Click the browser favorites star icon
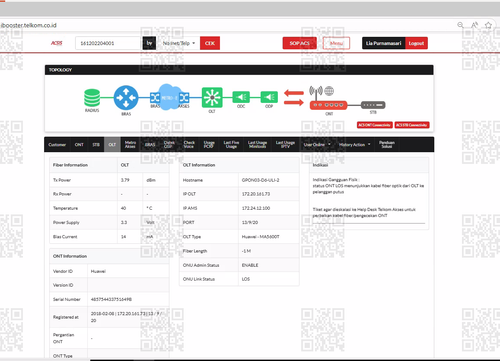Image resolution: width=500 pixels, height=361 pixels. pos(488,25)
